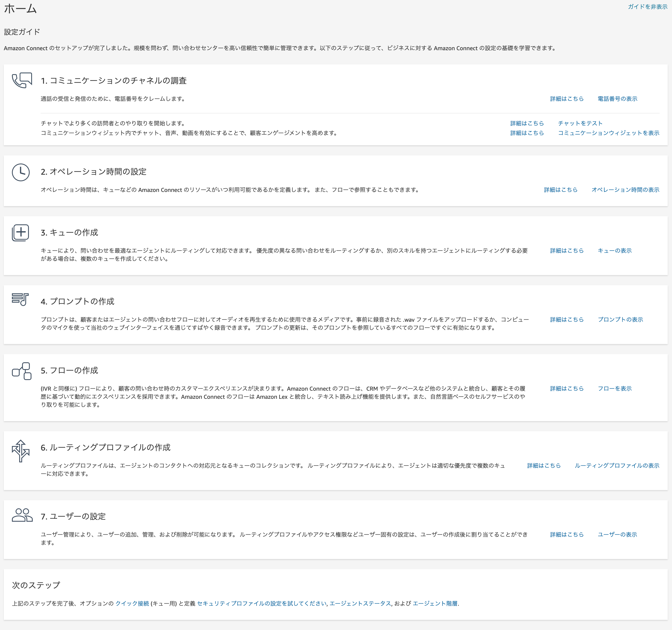Open ユーザーの表示 link
The width and height of the screenshot is (672, 630).
pos(617,534)
